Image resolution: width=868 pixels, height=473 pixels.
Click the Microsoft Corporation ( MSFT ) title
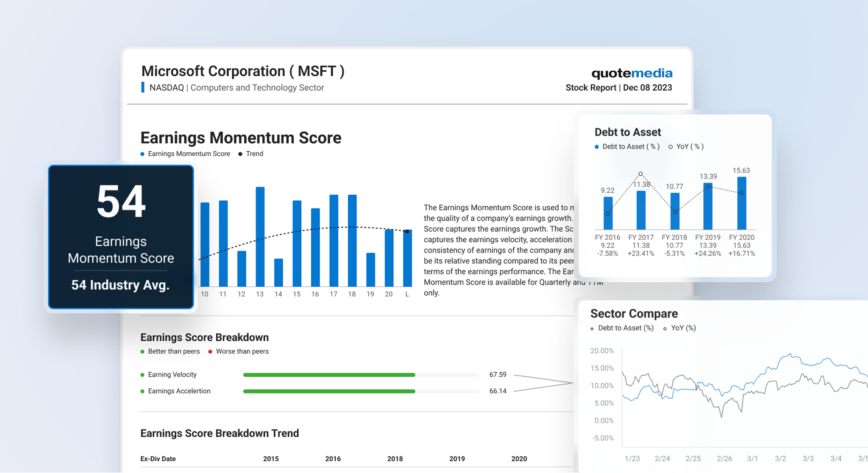click(x=243, y=71)
